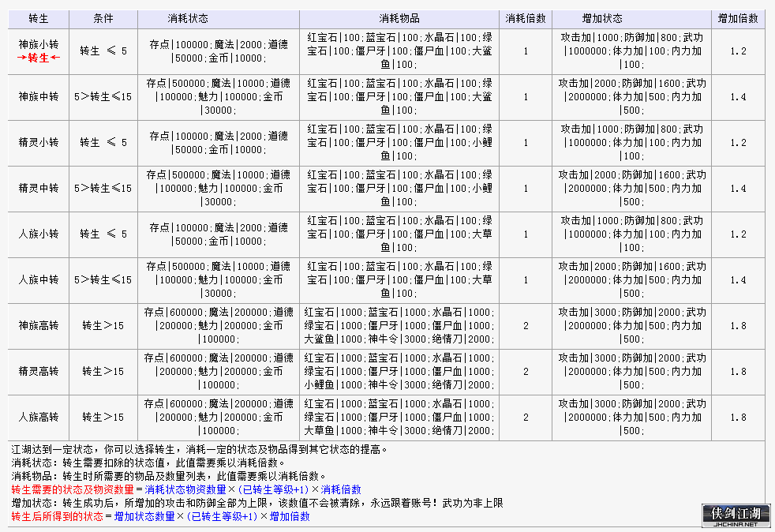This screenshot has height=532, width=775.
Task: Select the 人族高转 row name cell
Action: [x=39, y=418]
